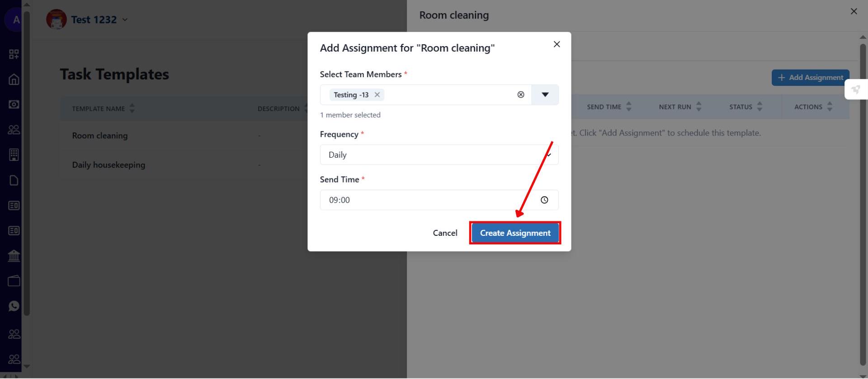This screenshot has width=868, height=379.
Task: Open the camera icon in sidebar
Action: (x=14, y=104)
